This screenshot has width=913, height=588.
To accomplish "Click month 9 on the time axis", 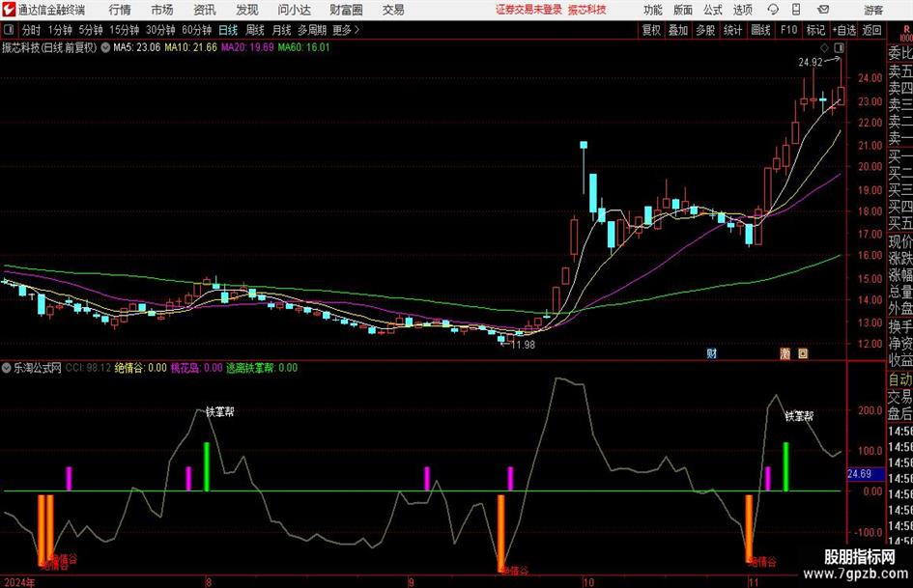I will (x=411, y=581).
